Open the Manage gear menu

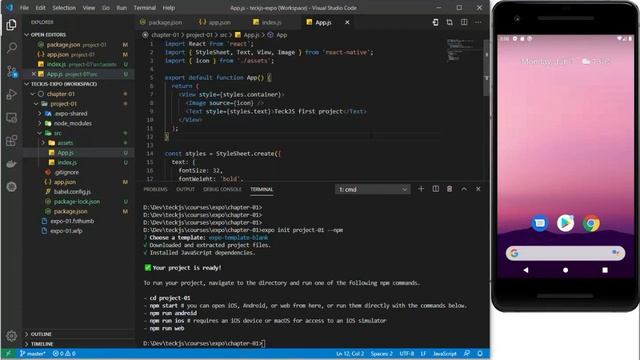(11, 336)
